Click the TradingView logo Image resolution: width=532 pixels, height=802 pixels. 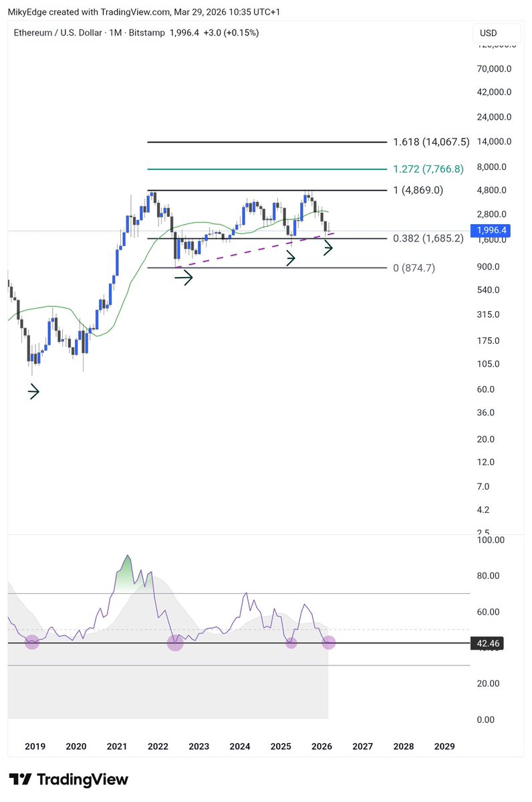coord(68,779)
